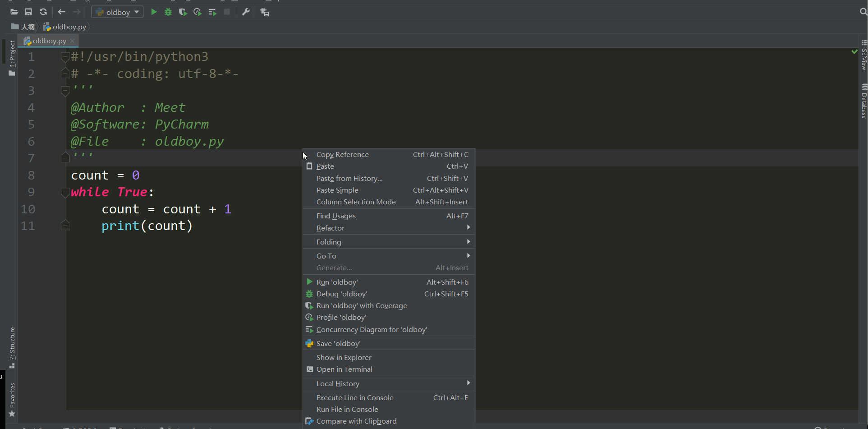The width and height of the screenshot is (868, 429).
Task: Select Find Usages from the context menu
Action: (389, 216)
